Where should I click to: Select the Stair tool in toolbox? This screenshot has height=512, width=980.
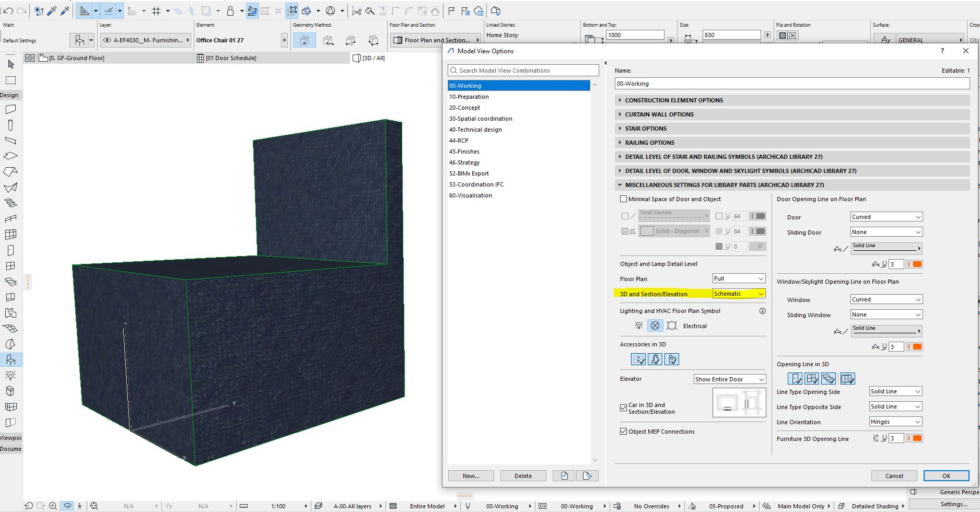click(11, 203)
